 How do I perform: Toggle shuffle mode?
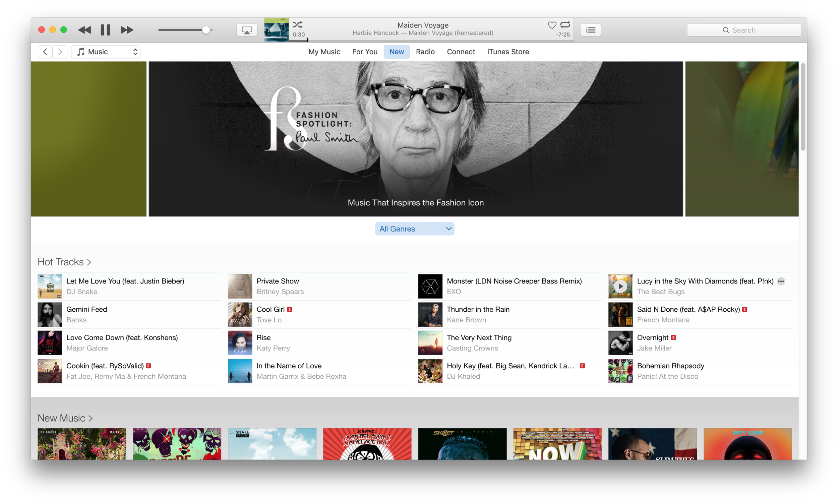[x=298, y=24]
